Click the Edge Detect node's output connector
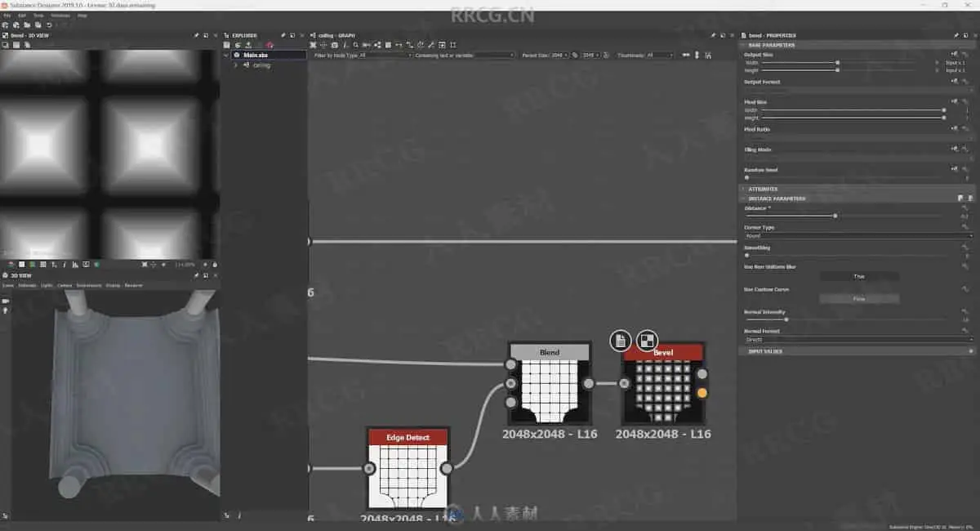The height and width of the screenshot is (531, 980). pyautogui.click(x=447, y=468)
